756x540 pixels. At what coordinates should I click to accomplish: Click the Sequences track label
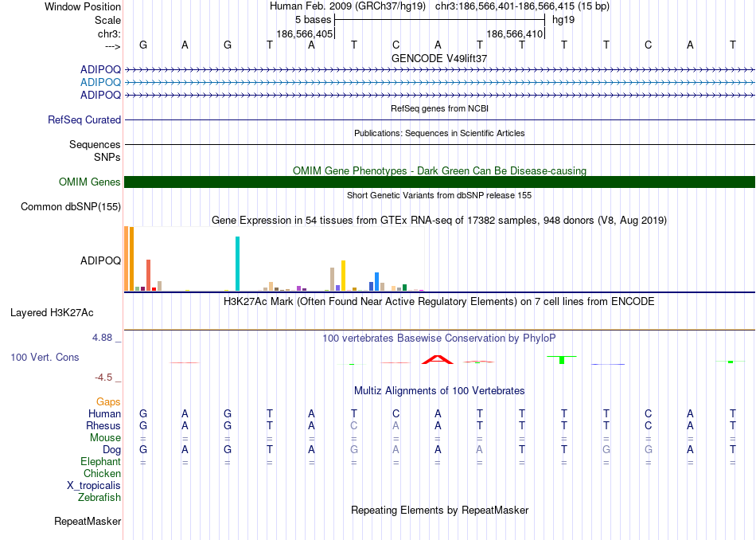[x=95, y=144]
